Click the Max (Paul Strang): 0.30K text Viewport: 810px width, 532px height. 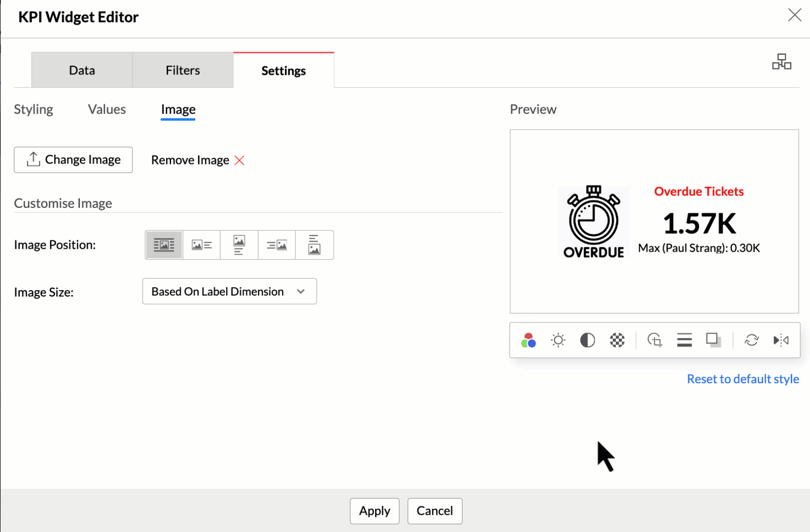699,248
